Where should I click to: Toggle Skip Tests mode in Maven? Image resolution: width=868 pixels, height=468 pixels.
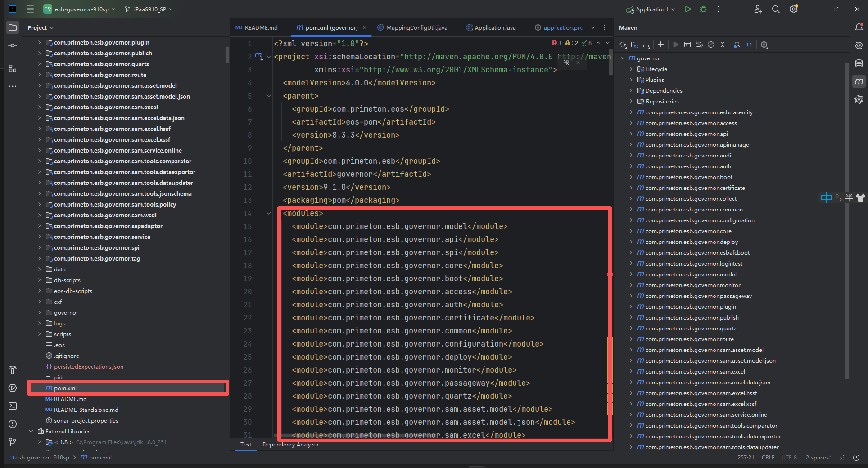tap(710, 45)
